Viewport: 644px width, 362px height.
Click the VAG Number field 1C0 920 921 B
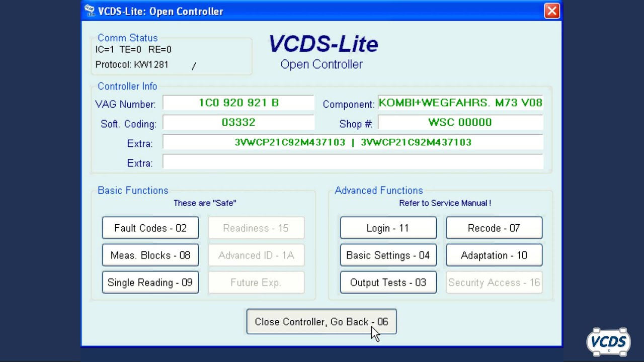(x=238, y=103)
